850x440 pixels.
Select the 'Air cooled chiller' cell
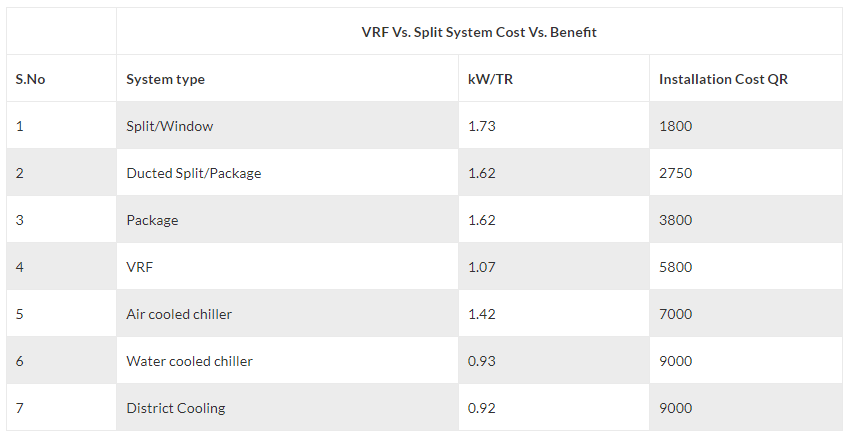click(x=179, y=314)
